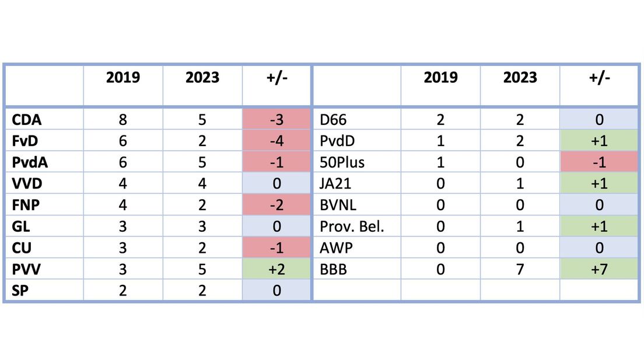Viewport: 644px width, 362px height.
Task: Click the BVNL party name
Action: click(x=337, y=205)
